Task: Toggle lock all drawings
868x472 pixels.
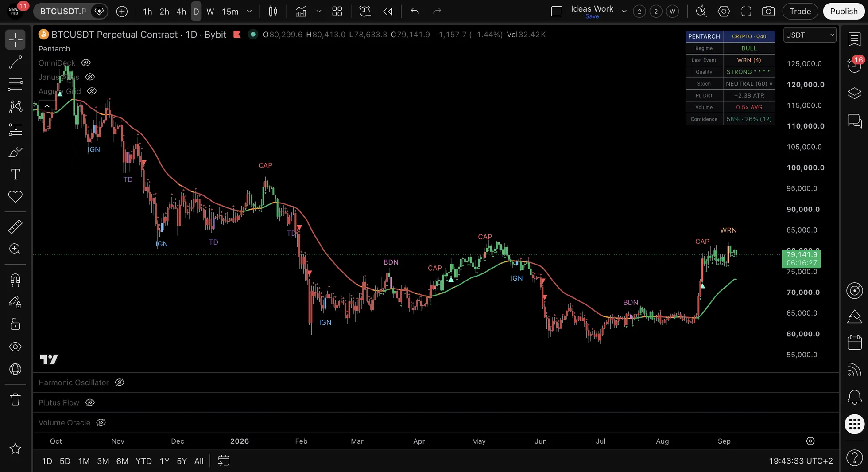Action: click(15, 324)
